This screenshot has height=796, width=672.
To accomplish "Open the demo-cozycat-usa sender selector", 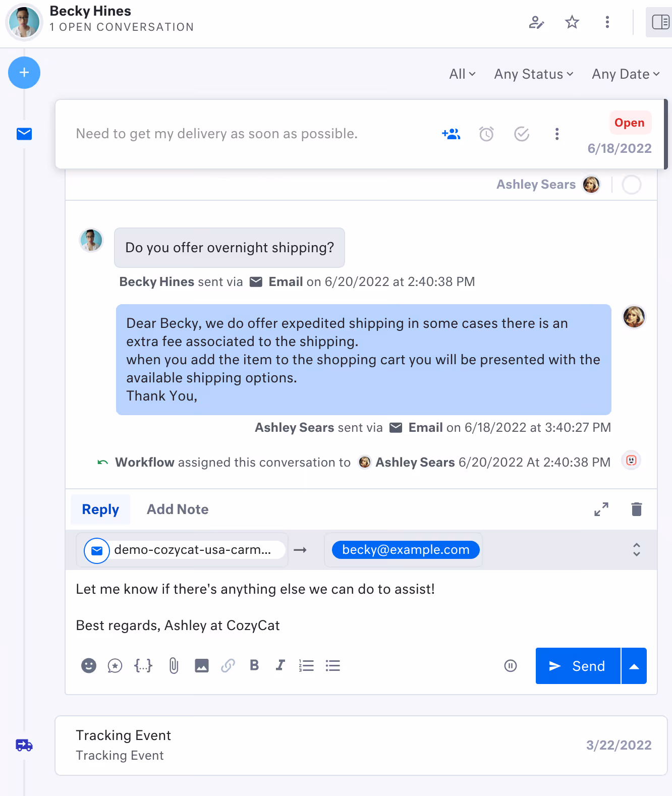I will (x=182, y=550).
